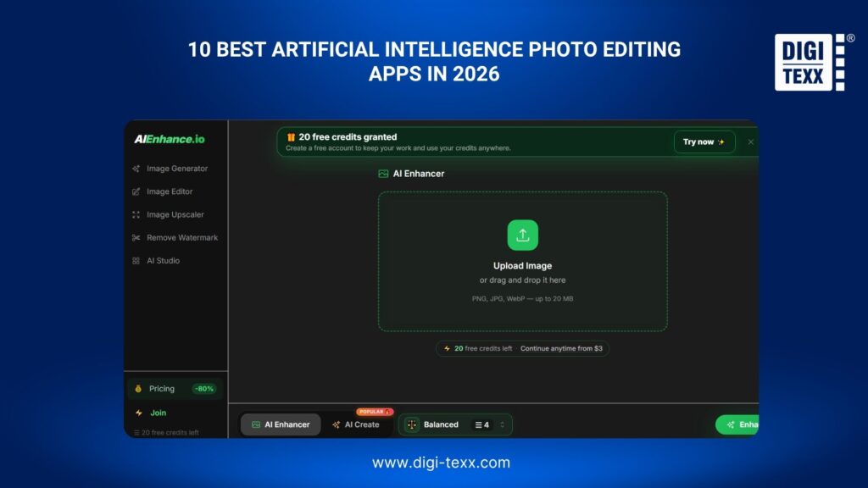
Task: Open the Balanced mode dropdown
Action: pyautogui.click(x=455, y=425)
